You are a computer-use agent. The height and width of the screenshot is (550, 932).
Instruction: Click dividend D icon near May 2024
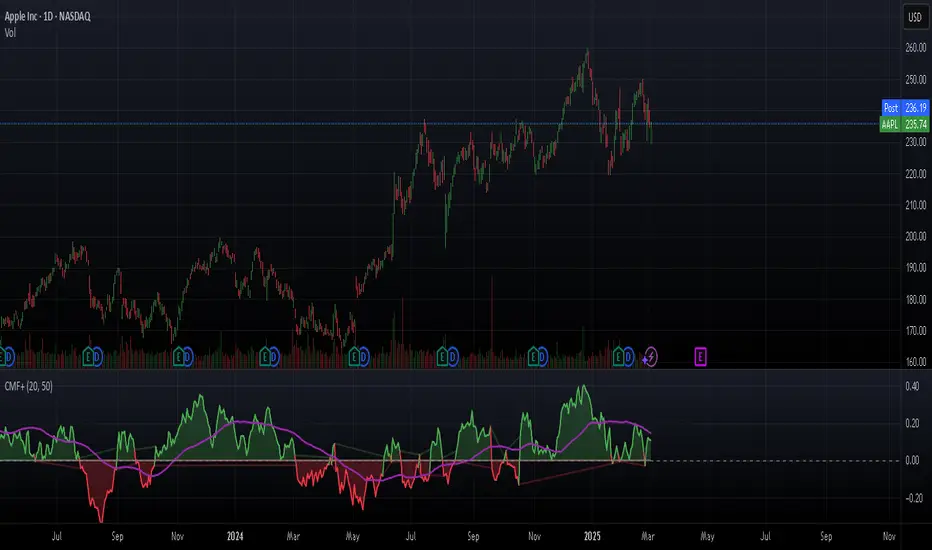click(x=362, y=355)
